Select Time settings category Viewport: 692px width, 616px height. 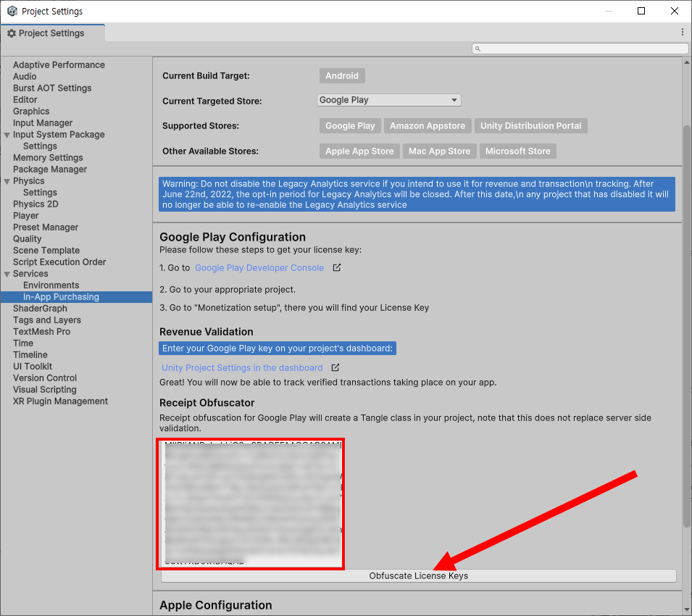tap(23, 344)
